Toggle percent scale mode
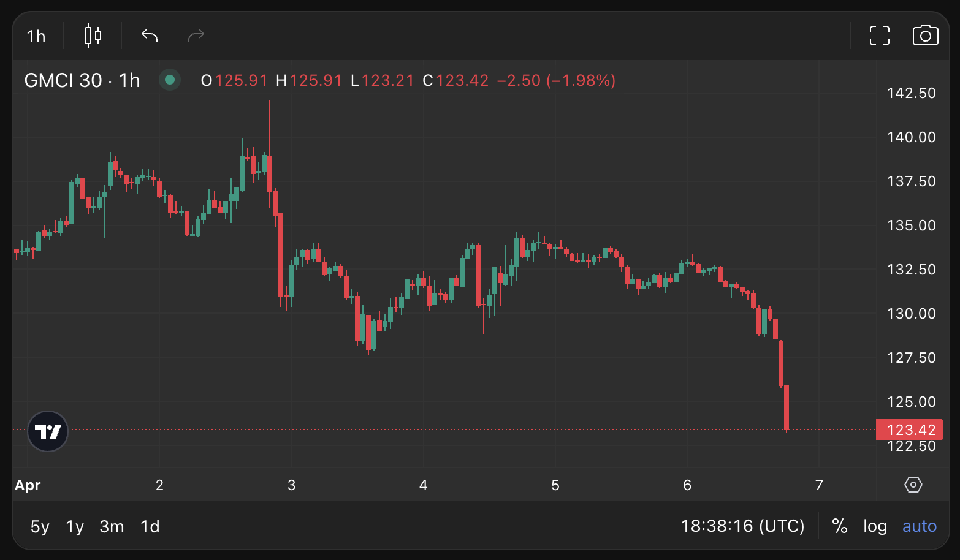This screenshot has width=960, height=560. coord(840,526)
